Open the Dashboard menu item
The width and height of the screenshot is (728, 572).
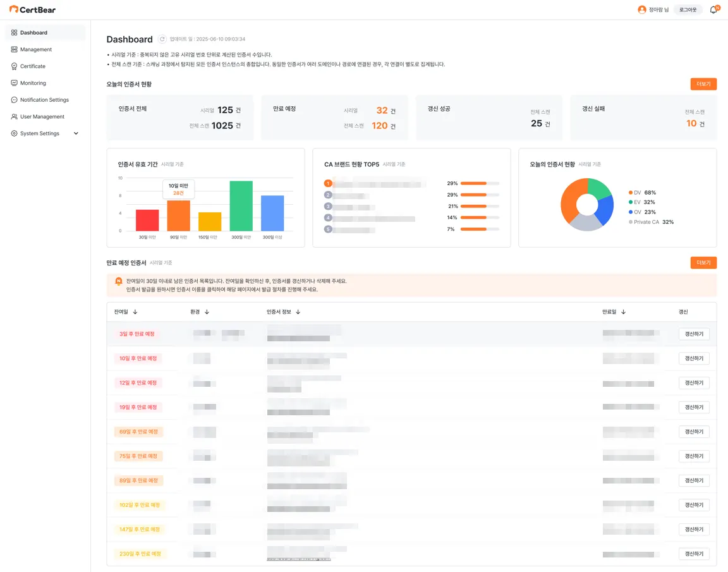[x=45, y=32]
